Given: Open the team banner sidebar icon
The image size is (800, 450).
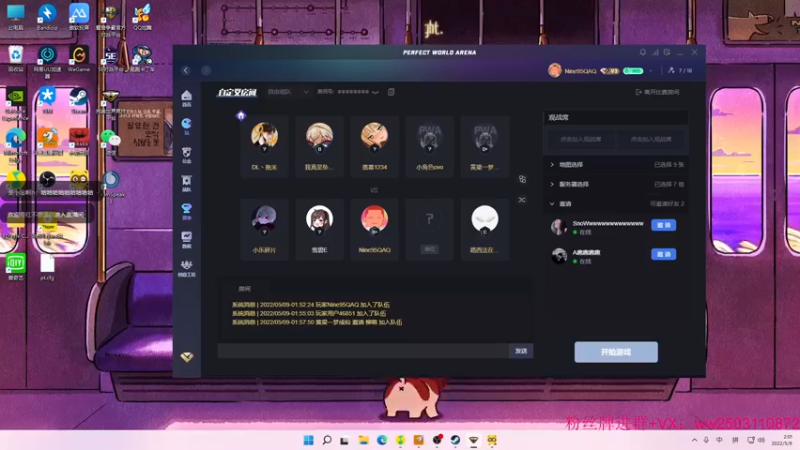Looking at the screenshot, I should pos(187,183).
